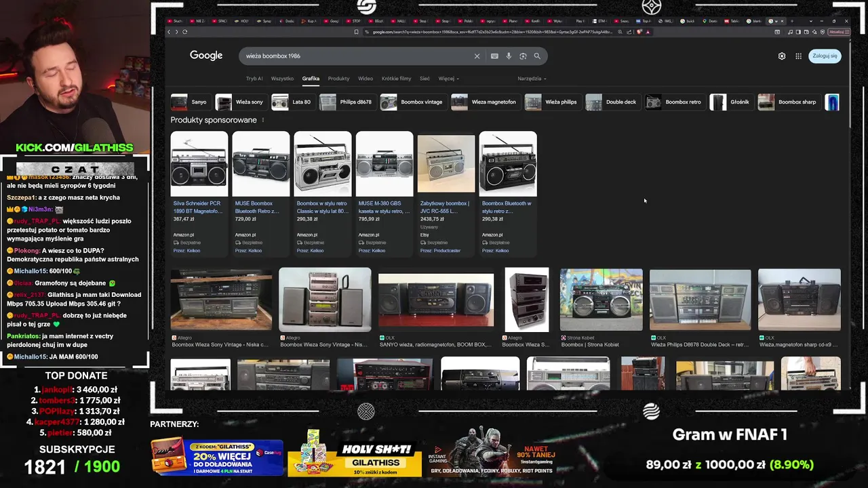Bookmark this page icon left of address bar
This screenshot has width=868, height=488.
click(357, 32)
